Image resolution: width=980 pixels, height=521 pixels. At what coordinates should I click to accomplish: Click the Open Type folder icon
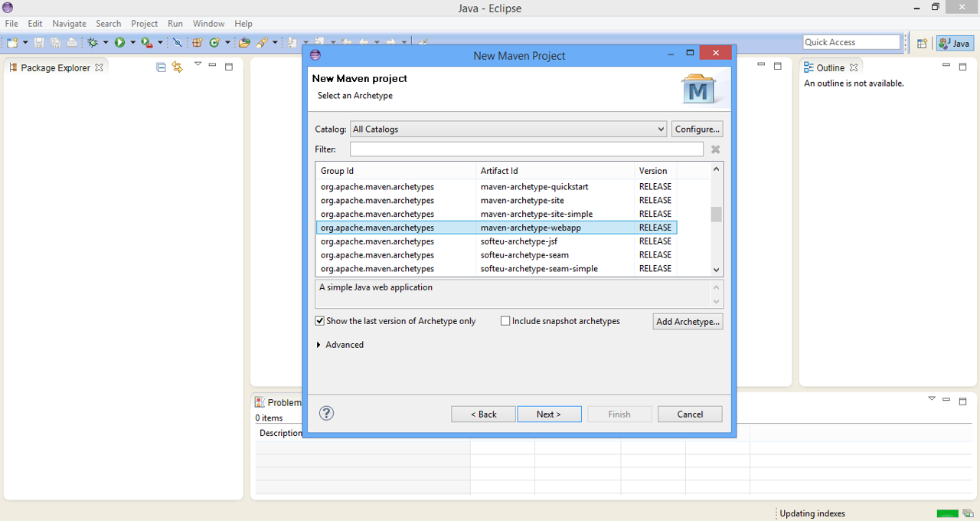pyautogui.click(x=245, y=43)
